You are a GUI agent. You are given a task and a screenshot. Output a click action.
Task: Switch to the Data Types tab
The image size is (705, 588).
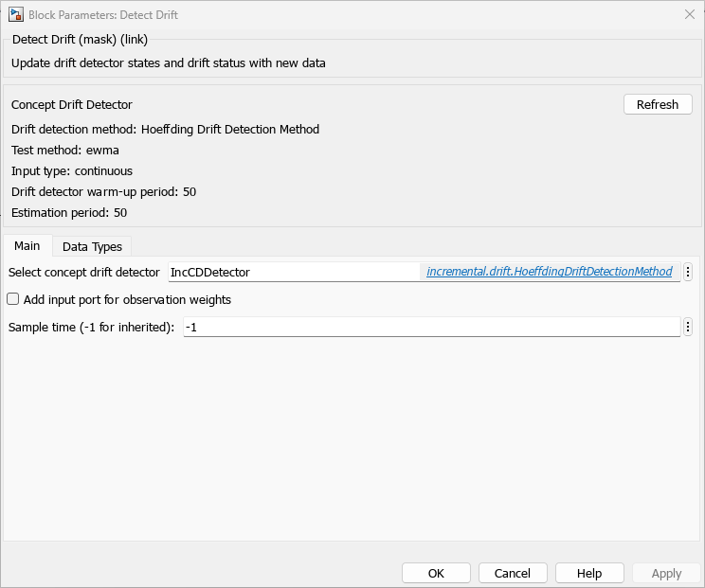(92, 246)
